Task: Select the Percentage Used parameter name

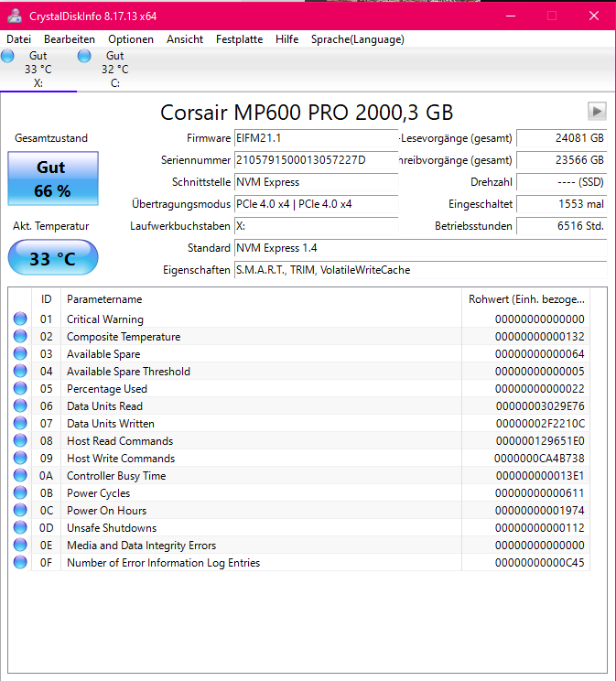Action: coord(107,389)
